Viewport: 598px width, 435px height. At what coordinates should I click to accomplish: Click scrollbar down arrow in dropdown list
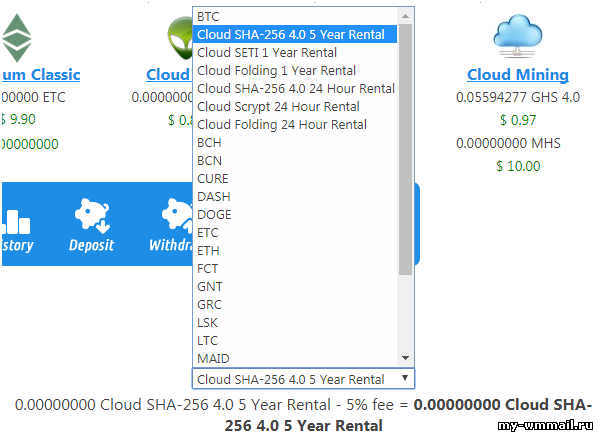coord(405,358)
